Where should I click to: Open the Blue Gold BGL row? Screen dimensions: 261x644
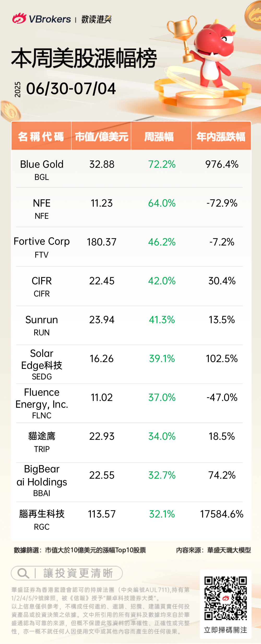42,169
